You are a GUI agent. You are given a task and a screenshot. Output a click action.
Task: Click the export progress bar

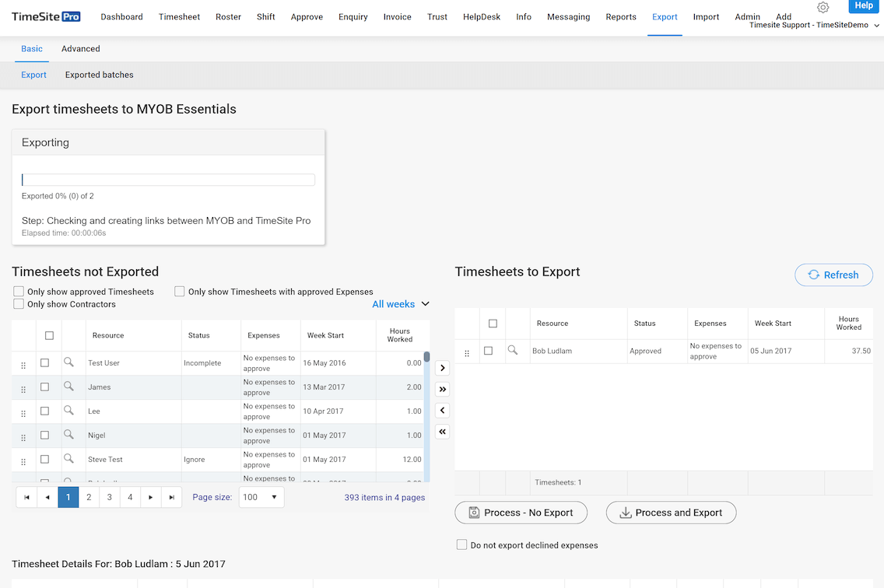[x=168, y=180]
